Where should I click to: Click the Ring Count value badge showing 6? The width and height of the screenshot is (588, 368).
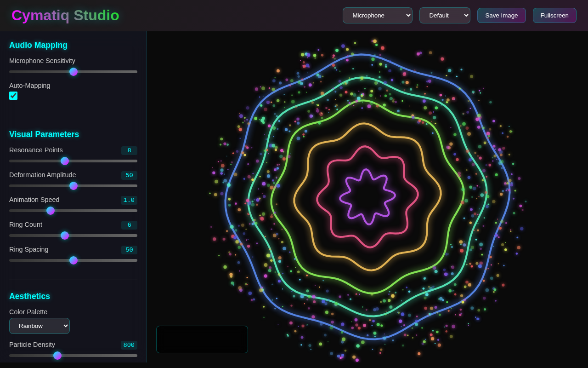pos(129,225)
